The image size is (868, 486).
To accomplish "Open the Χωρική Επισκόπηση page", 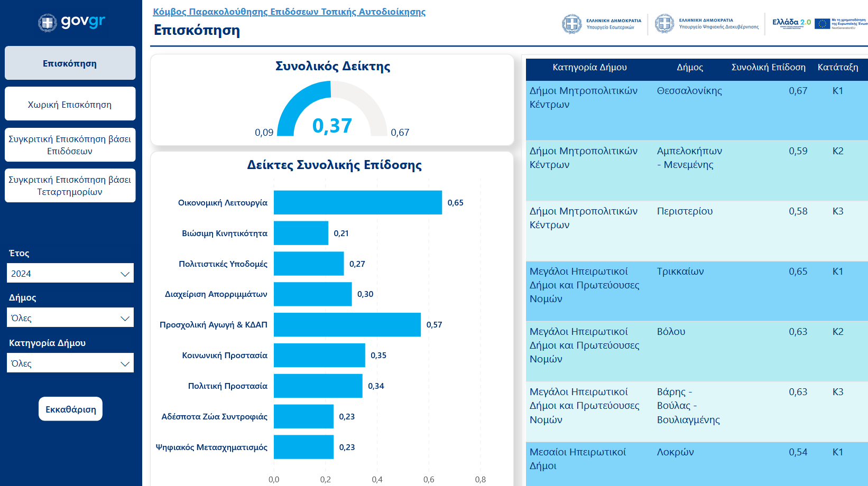I will pyautogui.click(x=70, y=105).
